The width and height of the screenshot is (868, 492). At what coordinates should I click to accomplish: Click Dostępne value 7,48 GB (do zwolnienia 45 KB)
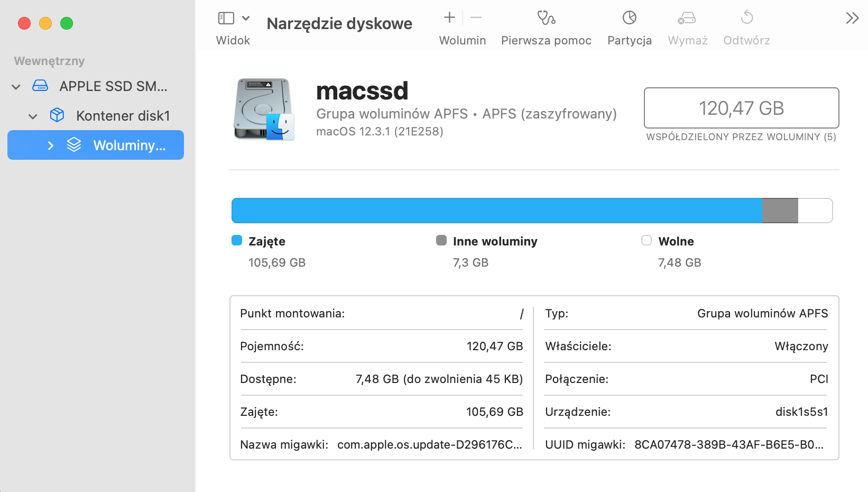click(439, 379)
